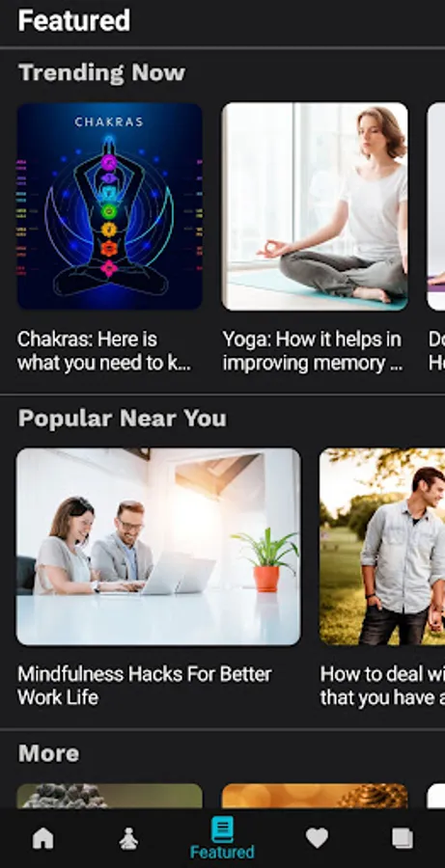Open favorites via the heart icon
This screenshot has height=868, width=445.
tap(317, 838)
